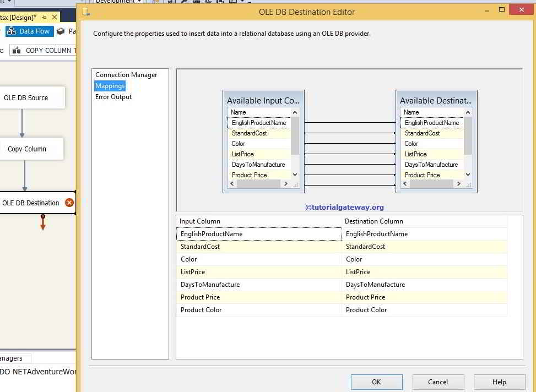Click the database icon next to NETAdventureWor connection
Image resolution: width=536 pixels, height=392 pixels.
pyautogui.click(x=2, y=371)
